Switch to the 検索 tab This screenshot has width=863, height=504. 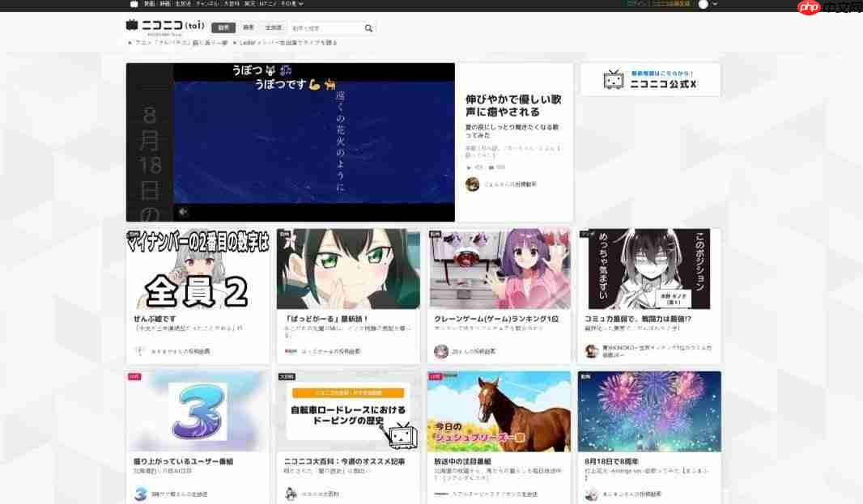pos(249,28)
